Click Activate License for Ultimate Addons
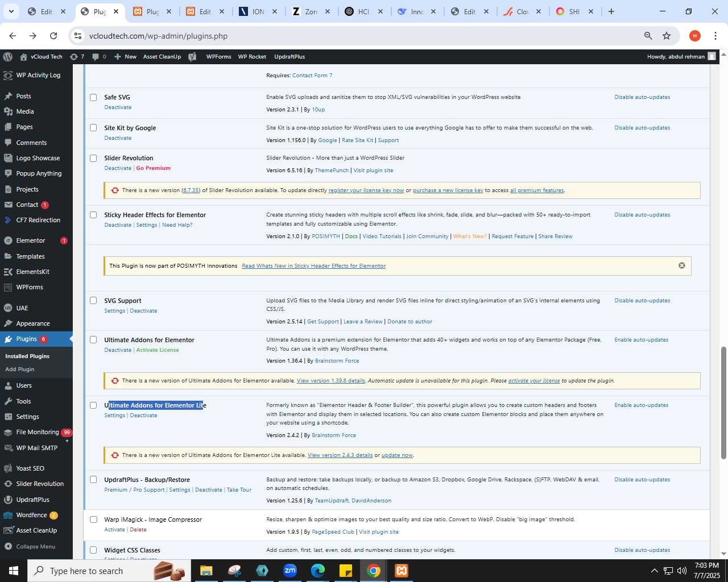Image resolution: width=728 pixels, height=582 pixels. (x=158, y=350)
